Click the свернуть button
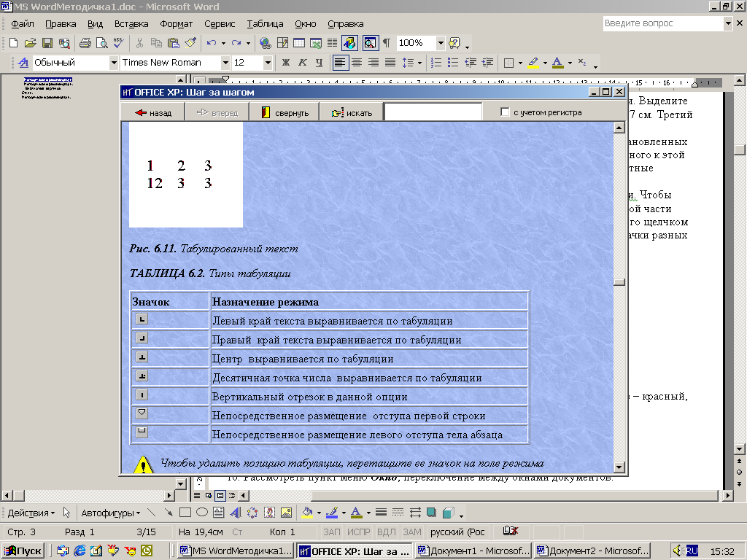 click(285, 113)
